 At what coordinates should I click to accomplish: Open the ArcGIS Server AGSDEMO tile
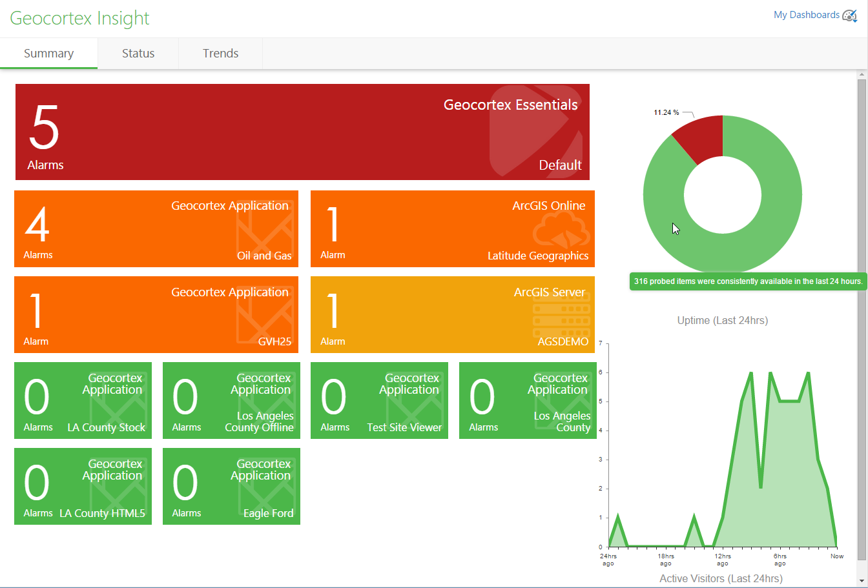point(453,314)
